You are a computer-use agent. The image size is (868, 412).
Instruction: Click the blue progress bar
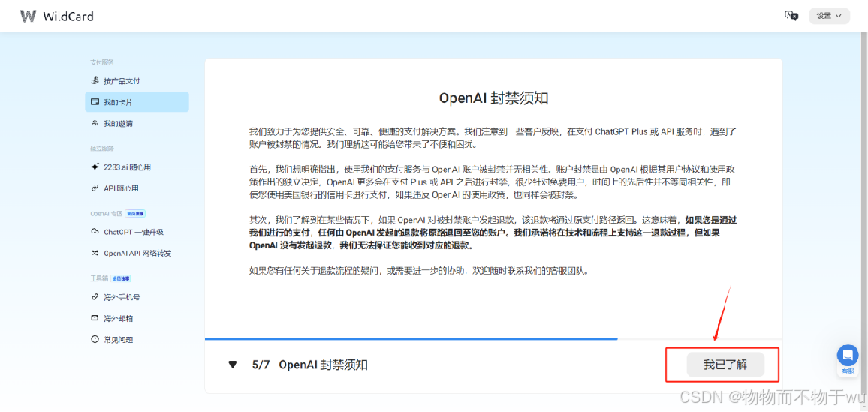point(411,338)
